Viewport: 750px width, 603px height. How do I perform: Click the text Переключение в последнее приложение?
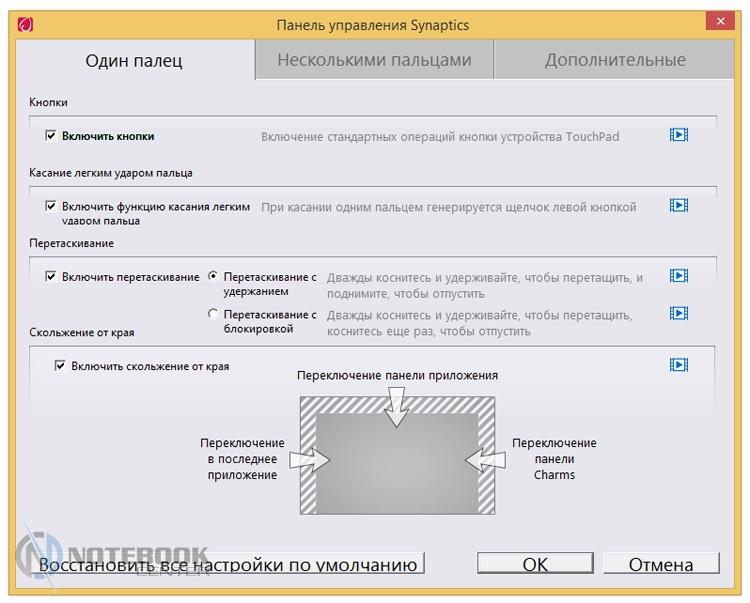[x=242, y=459]
